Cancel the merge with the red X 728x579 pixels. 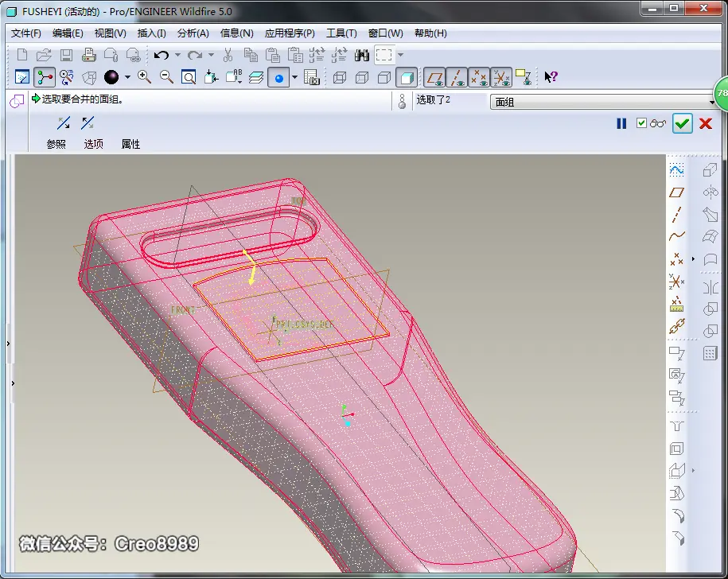pos(706,123)
